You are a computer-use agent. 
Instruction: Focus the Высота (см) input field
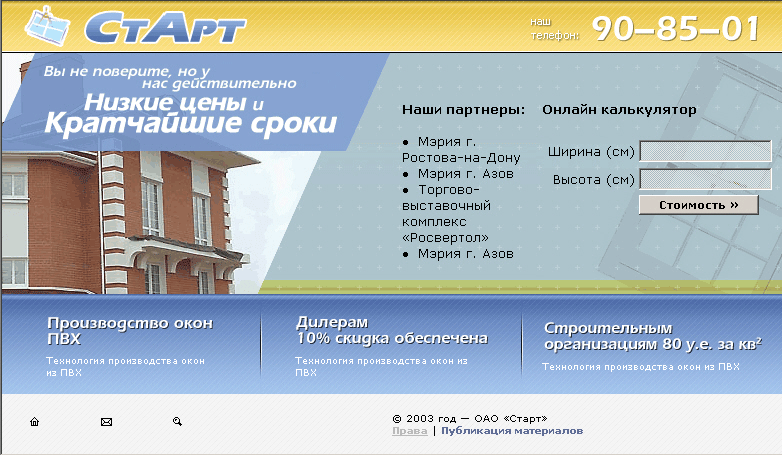pyautogui.click(x=705, y=179)
